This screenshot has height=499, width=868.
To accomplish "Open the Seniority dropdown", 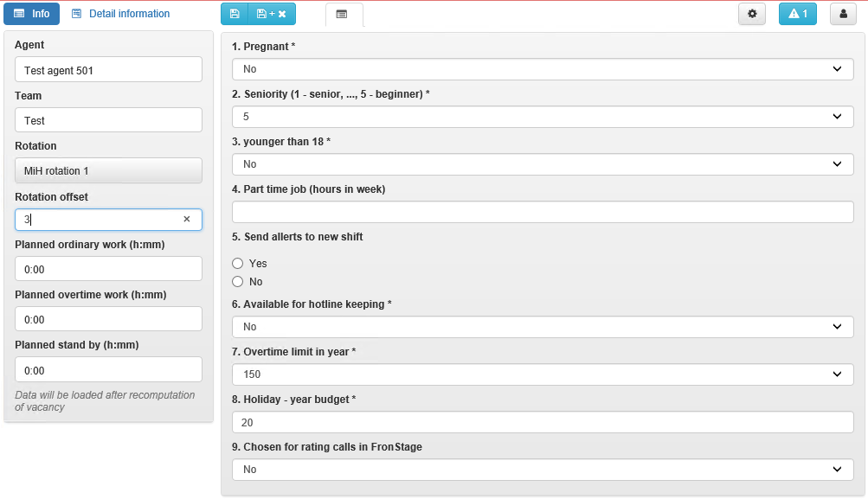I will 543,117.
